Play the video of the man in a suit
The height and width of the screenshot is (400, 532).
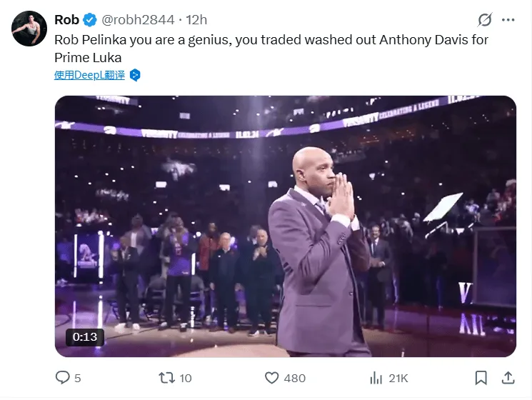(x=286, y=226)
